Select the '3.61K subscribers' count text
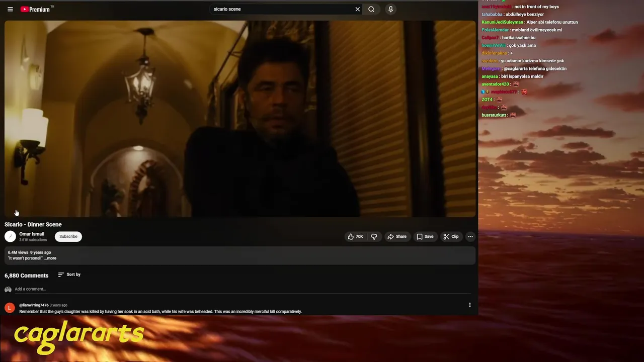This screenshot has height=362, width=644. (33, 240)
